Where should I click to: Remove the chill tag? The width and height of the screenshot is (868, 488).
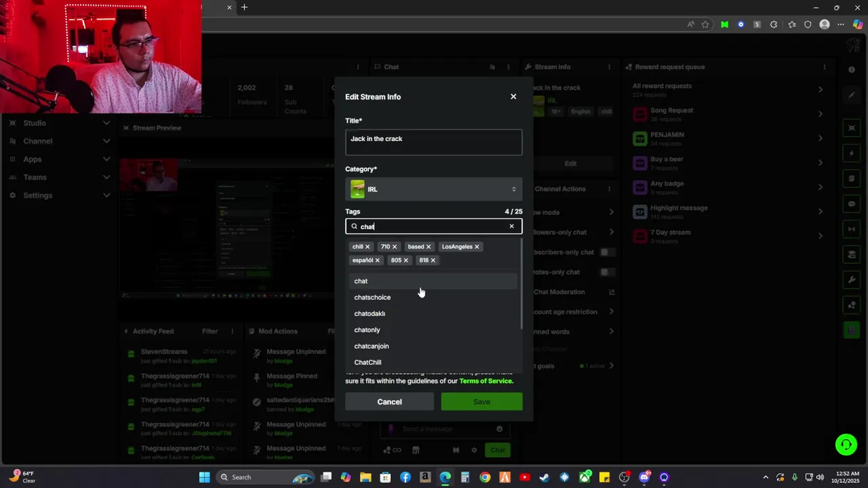click(x=368, y=247)
